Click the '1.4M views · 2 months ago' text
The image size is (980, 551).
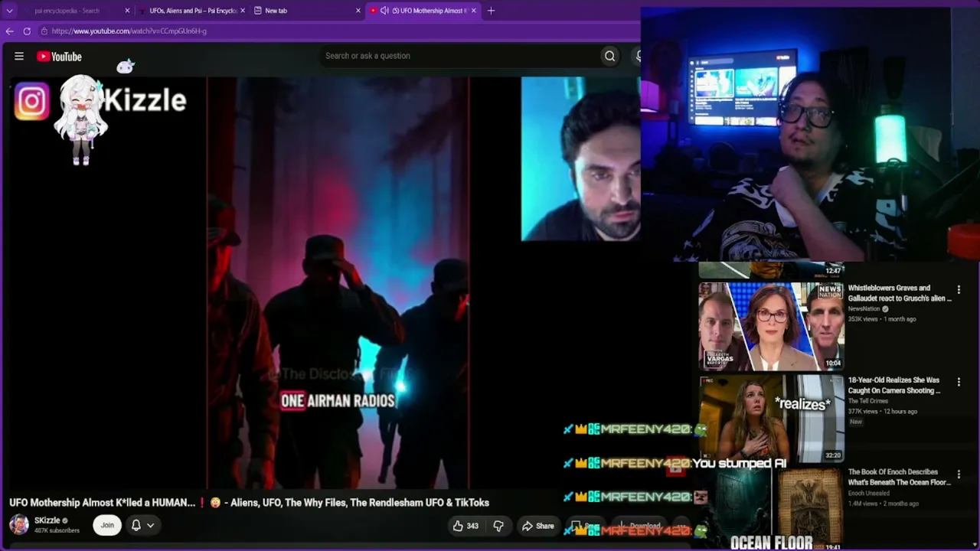[883, 504]
